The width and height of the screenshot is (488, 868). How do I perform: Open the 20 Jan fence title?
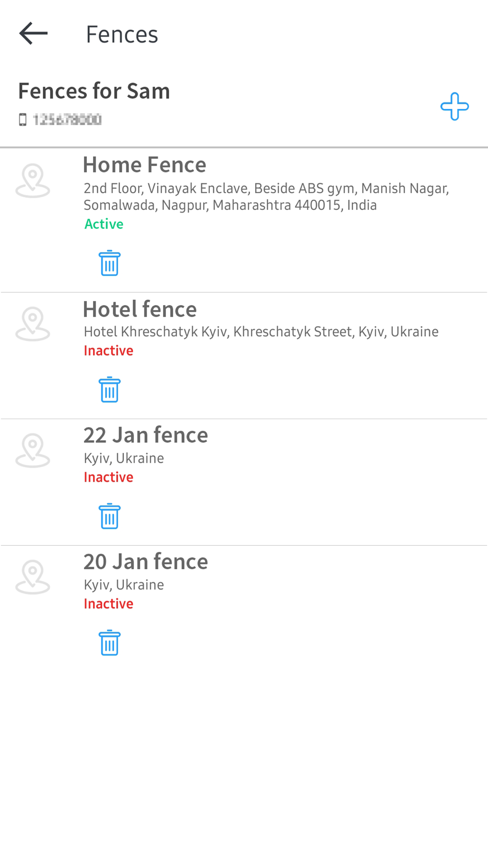[x=145, y=562]
